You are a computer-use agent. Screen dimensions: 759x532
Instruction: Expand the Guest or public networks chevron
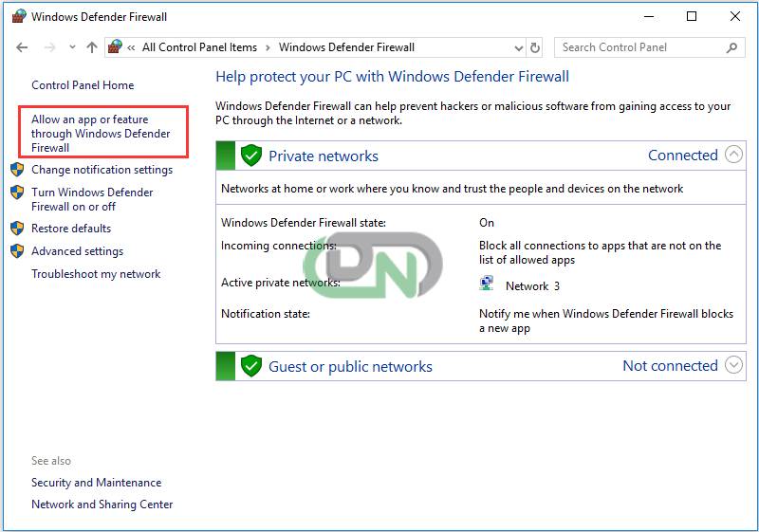(733, 365)
